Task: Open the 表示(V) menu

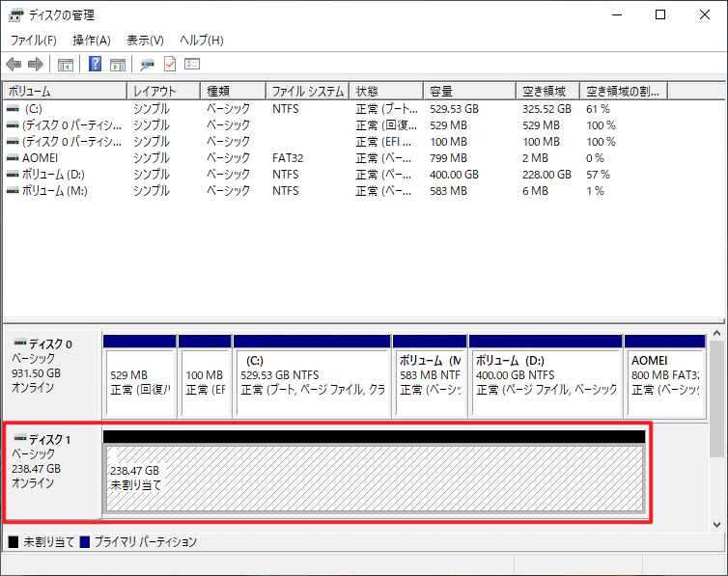Action: click(x=146, y=41)
